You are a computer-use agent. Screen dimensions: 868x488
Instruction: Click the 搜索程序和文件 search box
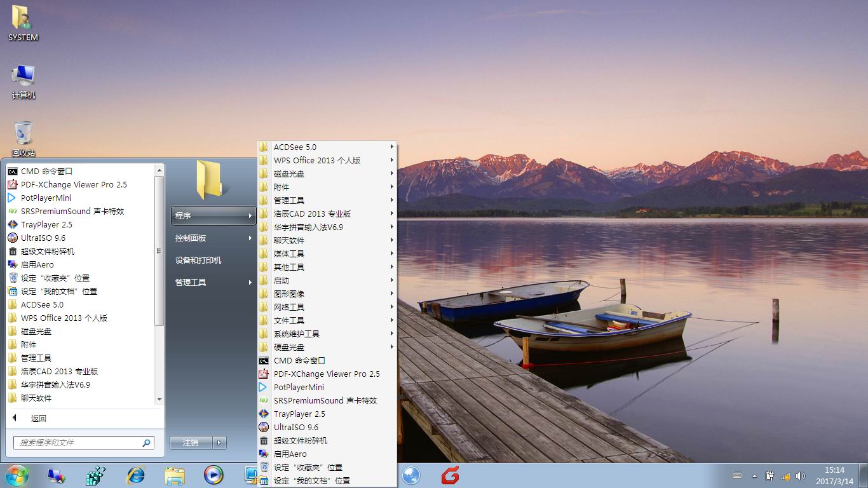click(83, 442)
